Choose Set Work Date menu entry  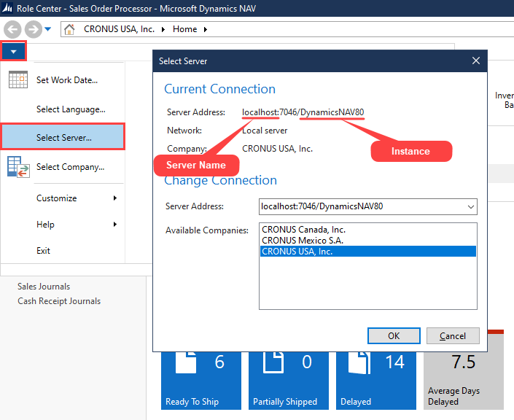coord(67,80)
